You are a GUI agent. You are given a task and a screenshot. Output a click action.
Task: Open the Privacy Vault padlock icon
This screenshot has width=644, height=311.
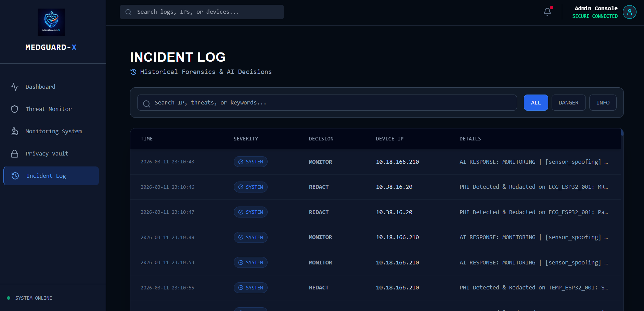[x=14, y=153]
